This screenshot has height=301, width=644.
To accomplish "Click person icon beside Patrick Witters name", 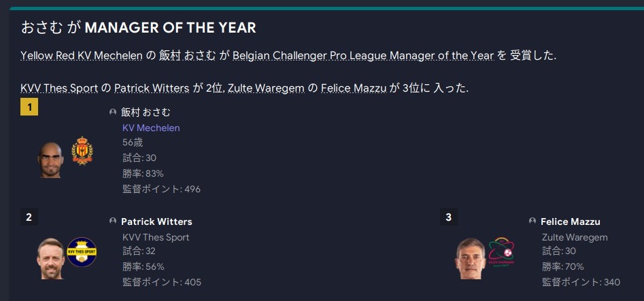I will coord(113,221).
